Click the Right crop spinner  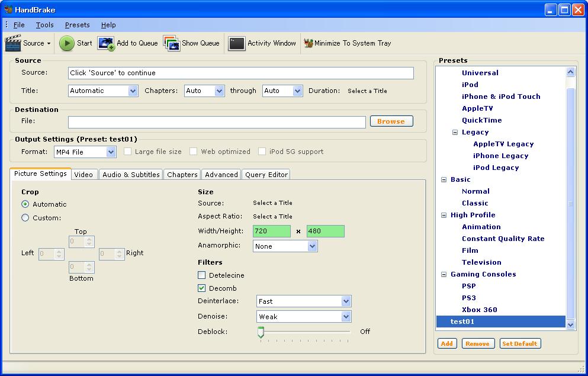coord(112,254)
